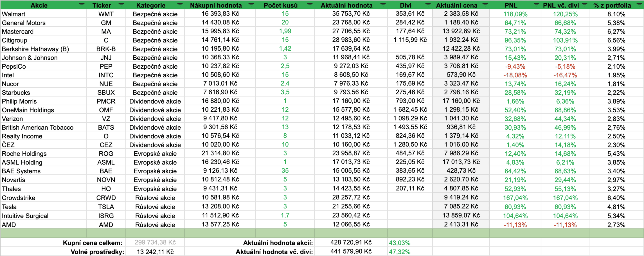Select the Walmart cell
Screen dimensions: 644x256
pos(43,14)
